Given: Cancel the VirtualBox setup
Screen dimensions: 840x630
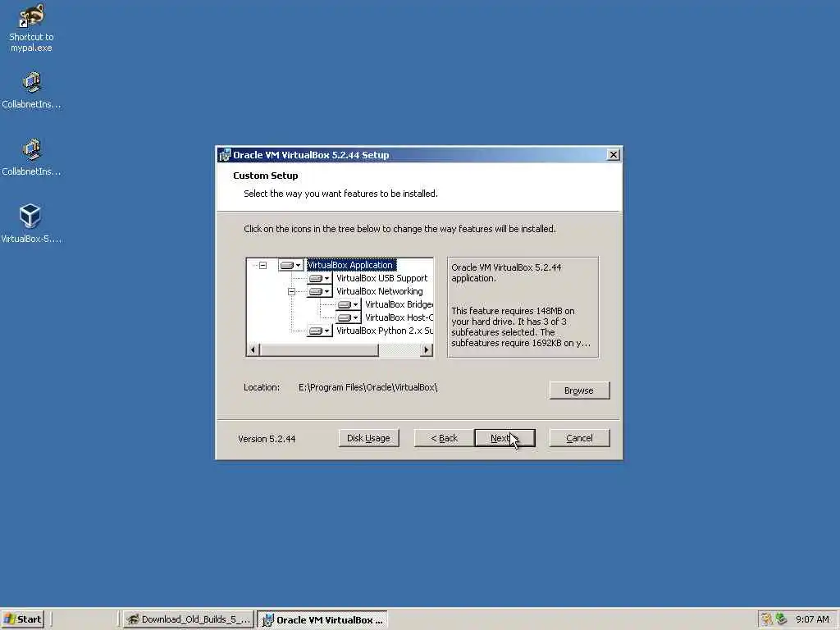Looking at the screenshot, I should [x=579, y=438].
